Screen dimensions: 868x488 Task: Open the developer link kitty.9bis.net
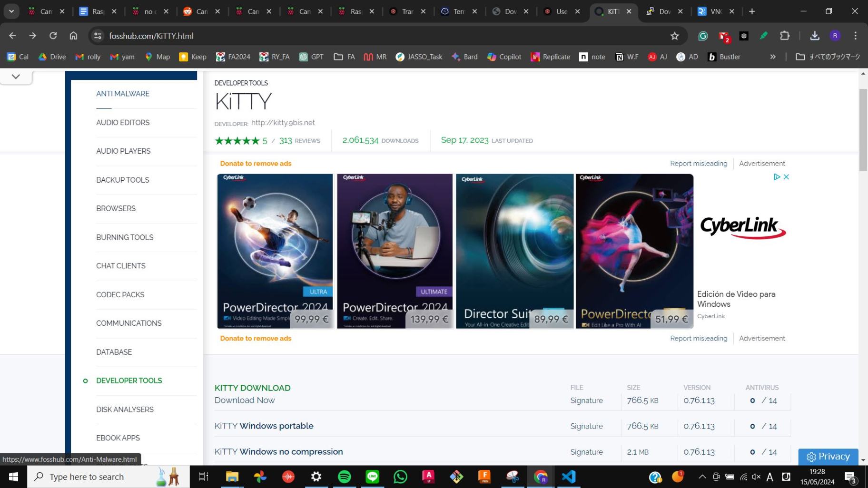click(x=283, y=123)
